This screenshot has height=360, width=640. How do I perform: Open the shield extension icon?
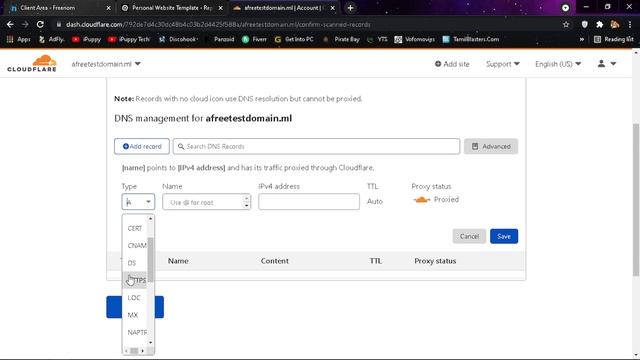click(x=584, y=24)
